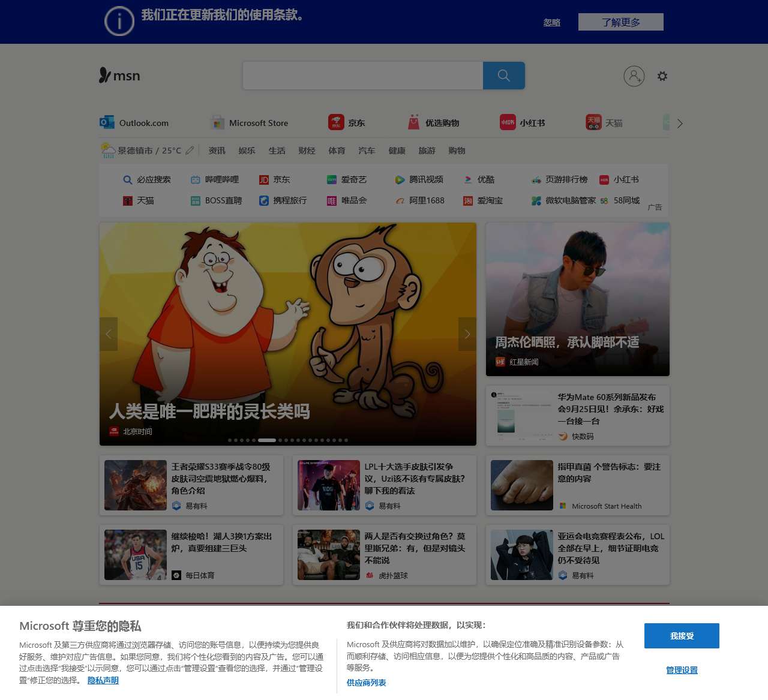Screen dimensions: 768x700
Task: Select the active carousel pagination indicator
Action: 267,440
